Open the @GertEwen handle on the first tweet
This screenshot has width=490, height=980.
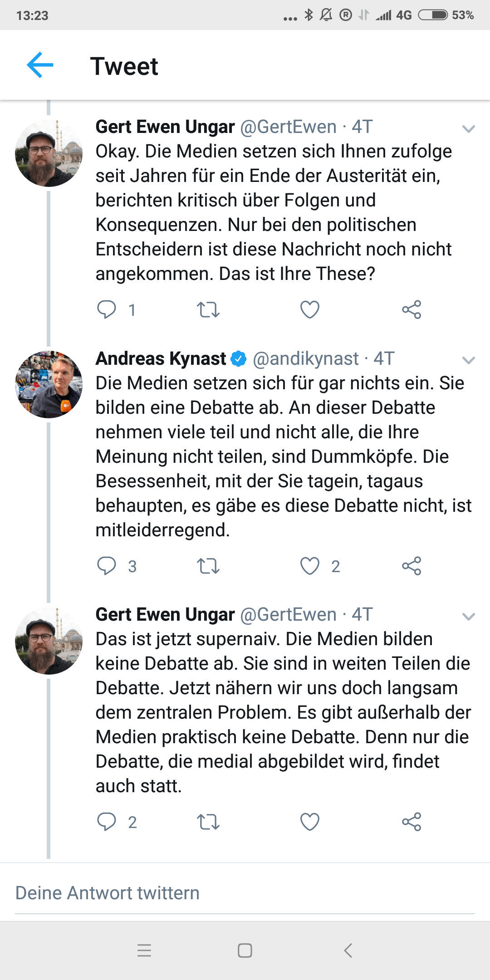coord(288,127)
